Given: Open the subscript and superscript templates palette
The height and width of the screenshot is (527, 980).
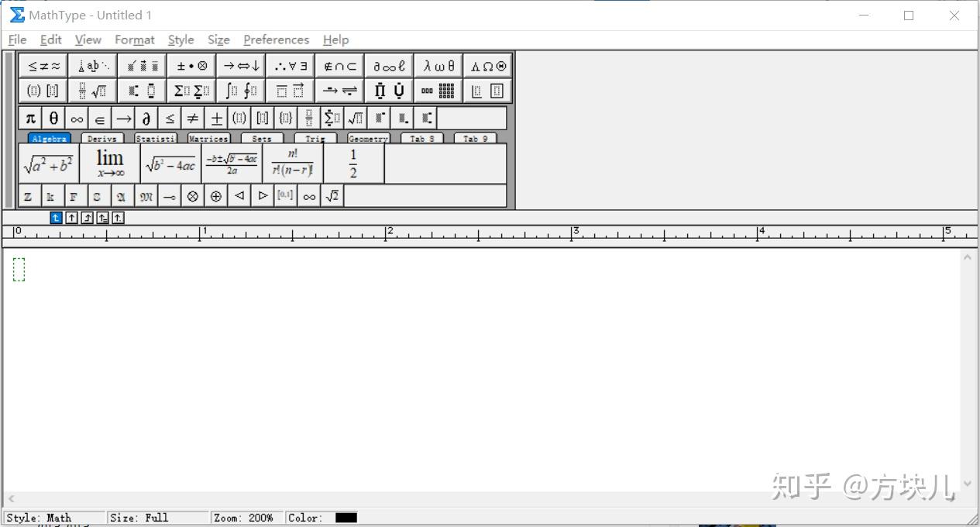Looking at the screenshot, I should (143, 91).
